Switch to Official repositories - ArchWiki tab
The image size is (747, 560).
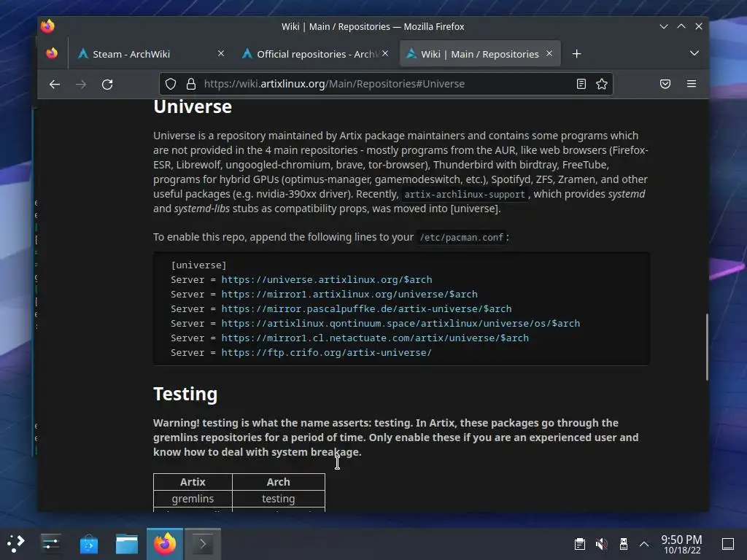click(315, 54)
